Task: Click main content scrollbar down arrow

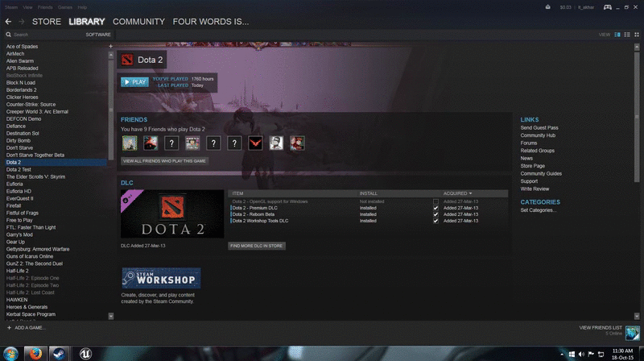Action: (x=637, y=316)
